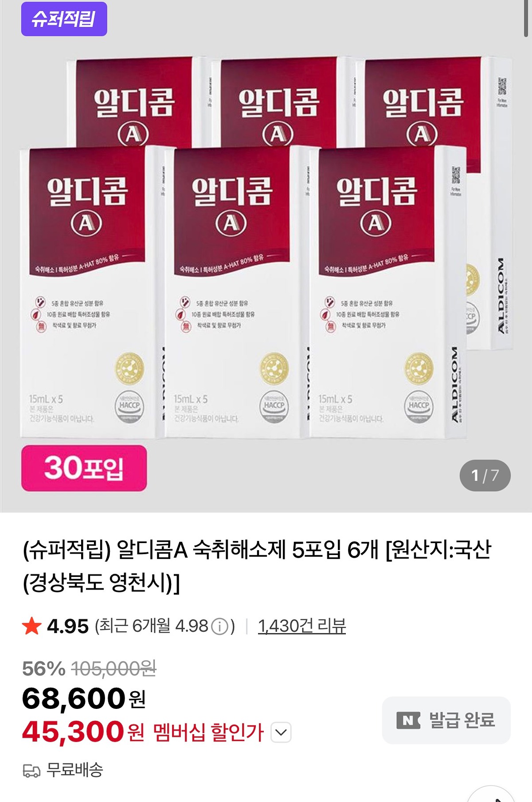Tap the info icon beside 4.98 rating
The image size is (532, 802).
220,626
